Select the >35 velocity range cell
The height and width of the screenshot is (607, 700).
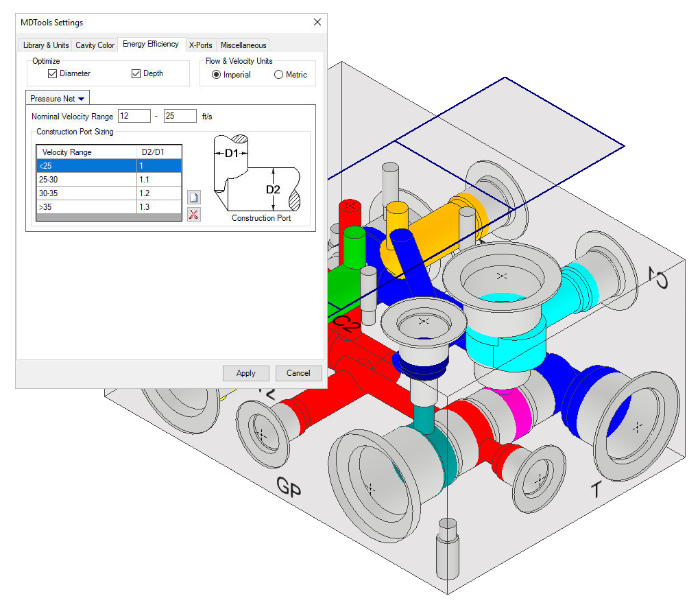click(x=86, y=207)
